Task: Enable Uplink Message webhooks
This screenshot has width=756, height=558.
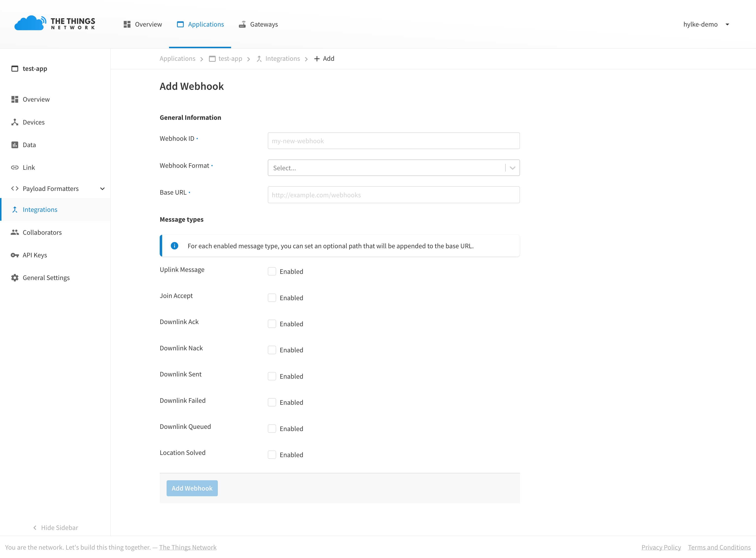Action: pos(272,271)
